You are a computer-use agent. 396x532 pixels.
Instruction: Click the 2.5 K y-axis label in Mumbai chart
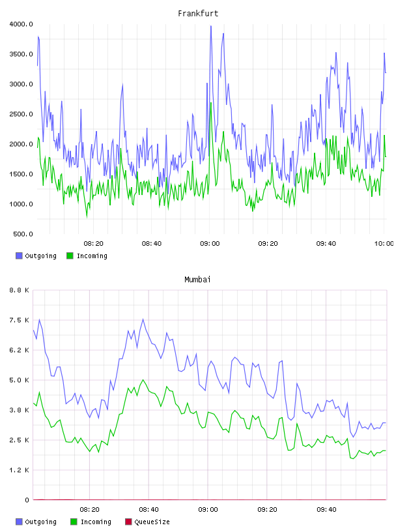tap(19, 440)
